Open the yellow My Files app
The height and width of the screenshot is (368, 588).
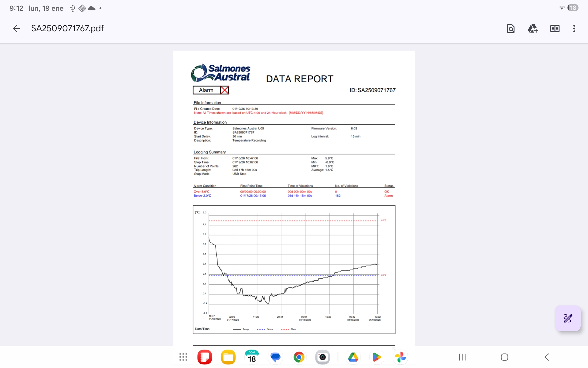click(228, 357)
